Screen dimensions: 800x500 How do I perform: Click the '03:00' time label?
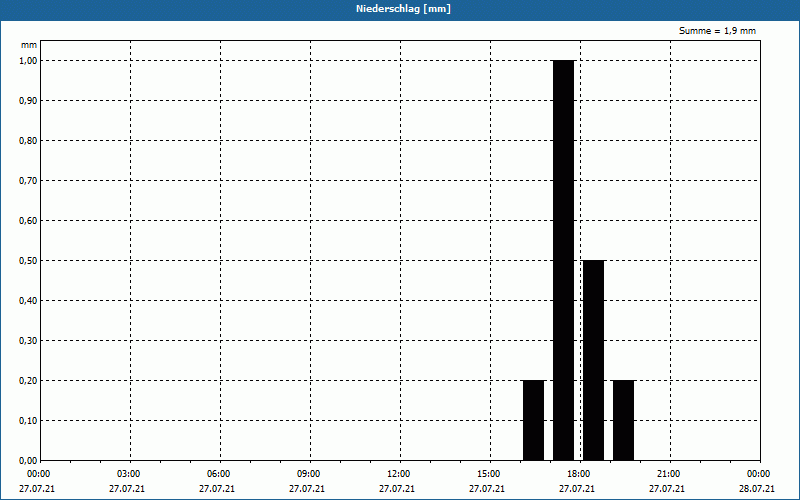[129, 474]
